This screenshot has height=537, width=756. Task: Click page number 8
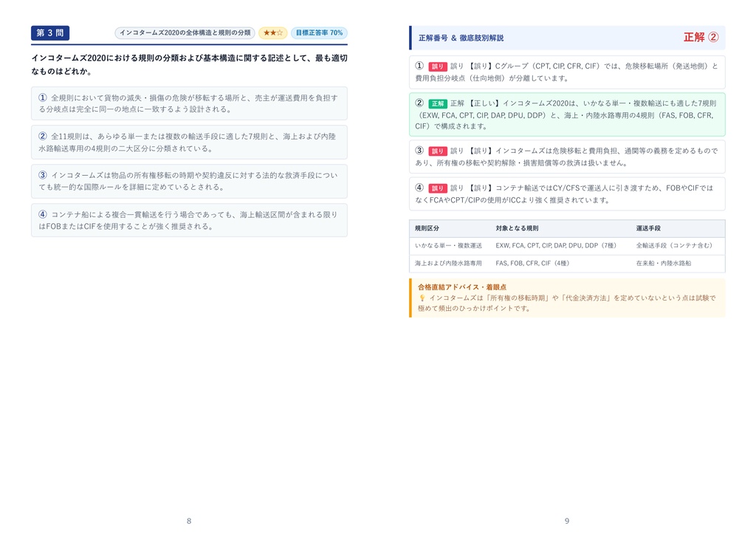click(189, 521)
